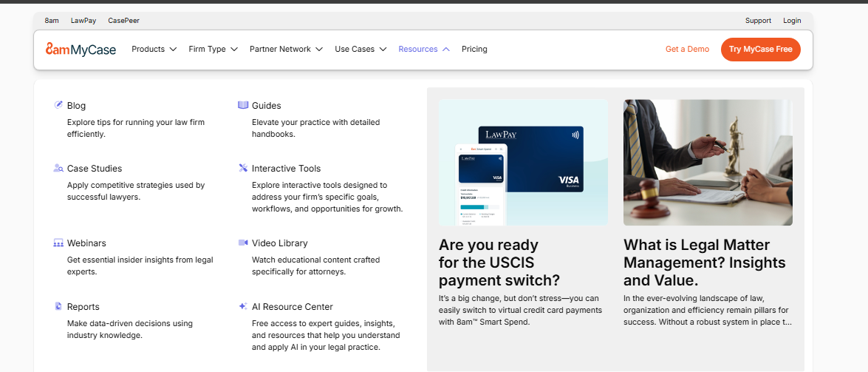Image resolution: width=868 pixels, height=372 pixels.
Task: Click the Get a Demo link
Action: pos(687,50)
